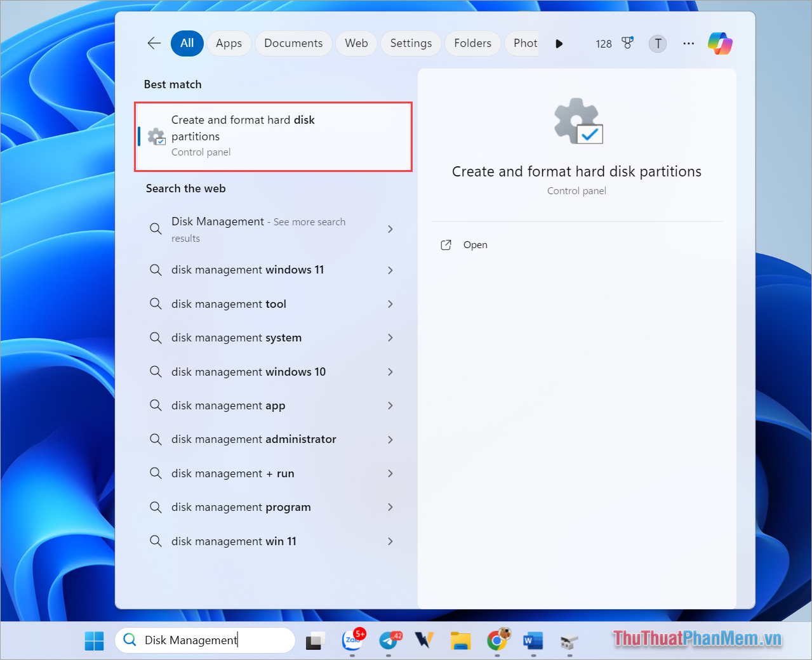Launch Google Chrome from the taskbar
This screenshot has width=812, height=660.
[497, 640]
